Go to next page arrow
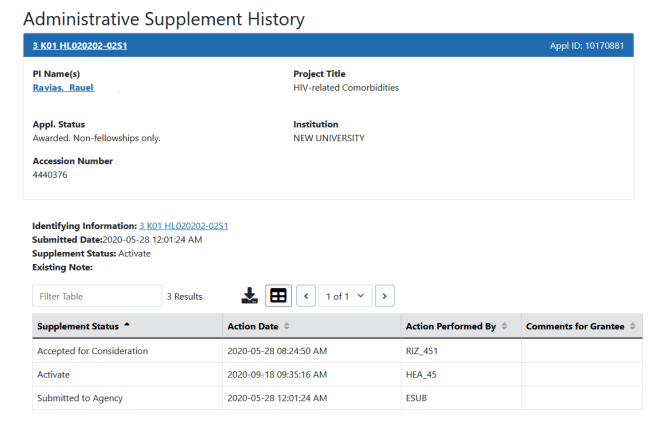 384,296
